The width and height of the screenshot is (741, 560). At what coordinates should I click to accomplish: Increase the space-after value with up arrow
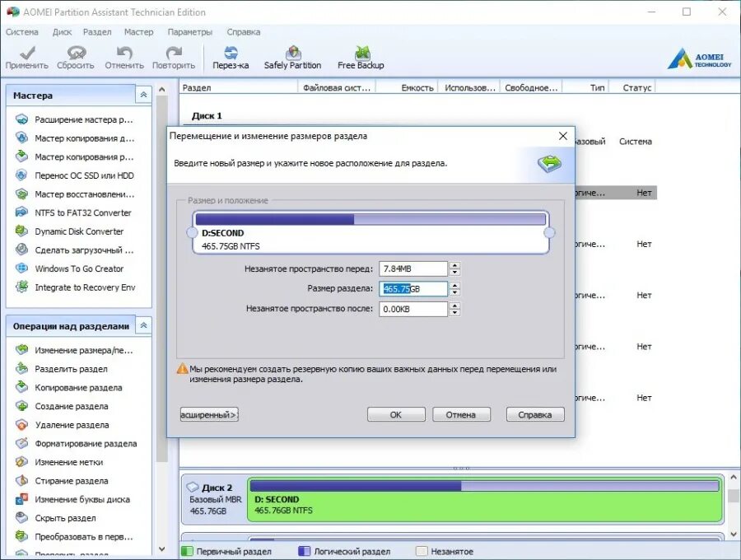[454, 306]
